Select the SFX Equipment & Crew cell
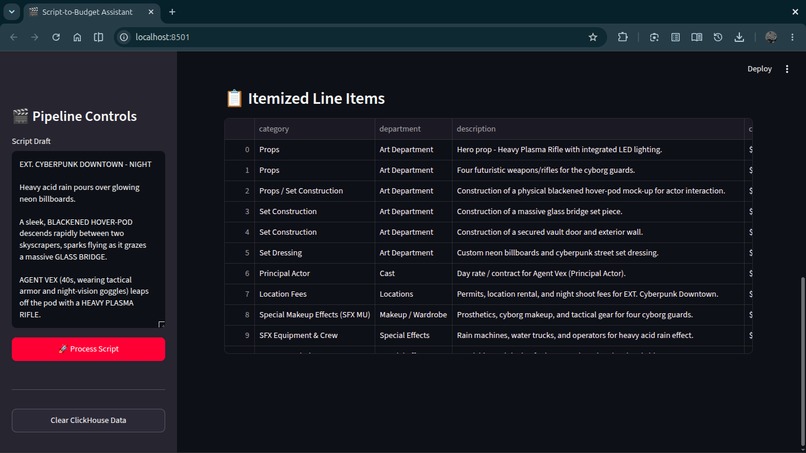Screen dimensions: 806x453 pyautogui.click(x=315, y=335)
